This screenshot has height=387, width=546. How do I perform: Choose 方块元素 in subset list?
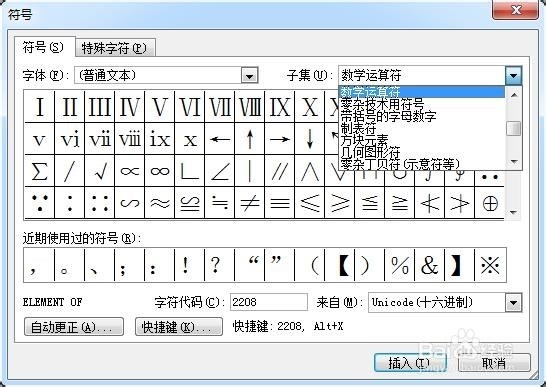421,140
